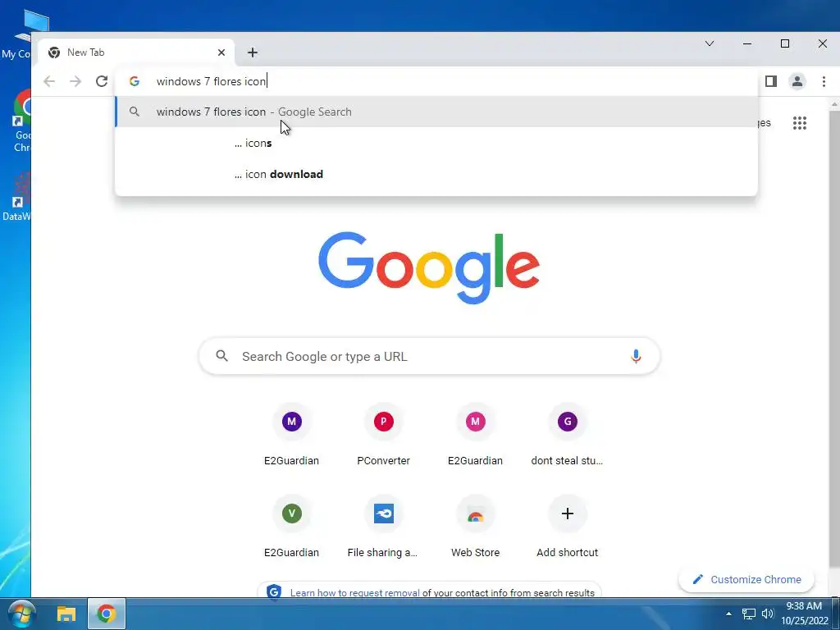The height and width of the screenshot is (630, 840).
Task: Click the magnifier icon in search box
Action: coord(221,356)
